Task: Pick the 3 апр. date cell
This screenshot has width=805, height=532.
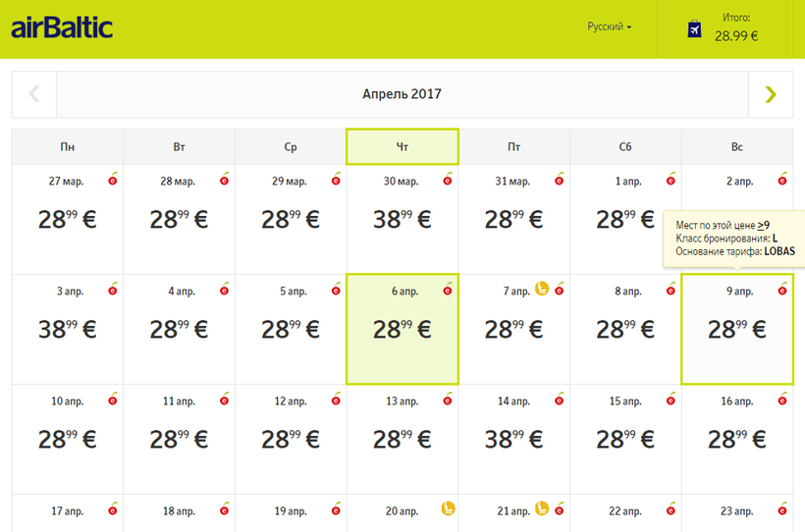Action: point(67,329)
